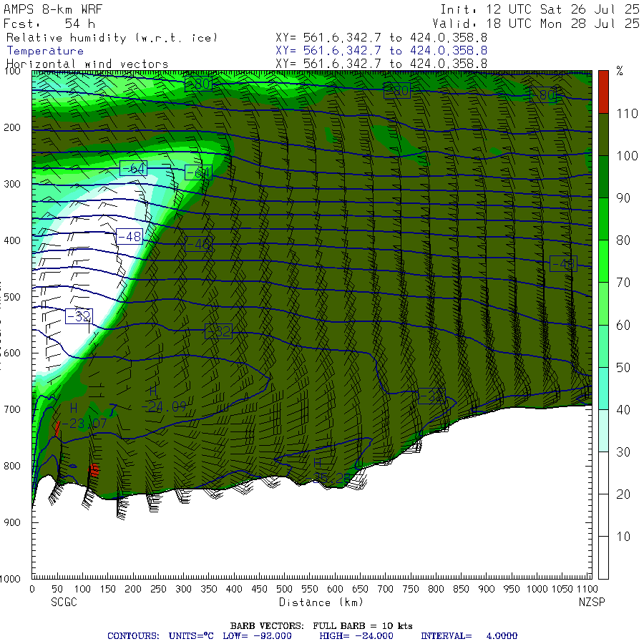Click the '50' colorbar tick label
Image resolution: width=644 pixels, height=644 pixels.
click(x=623, y=367)
